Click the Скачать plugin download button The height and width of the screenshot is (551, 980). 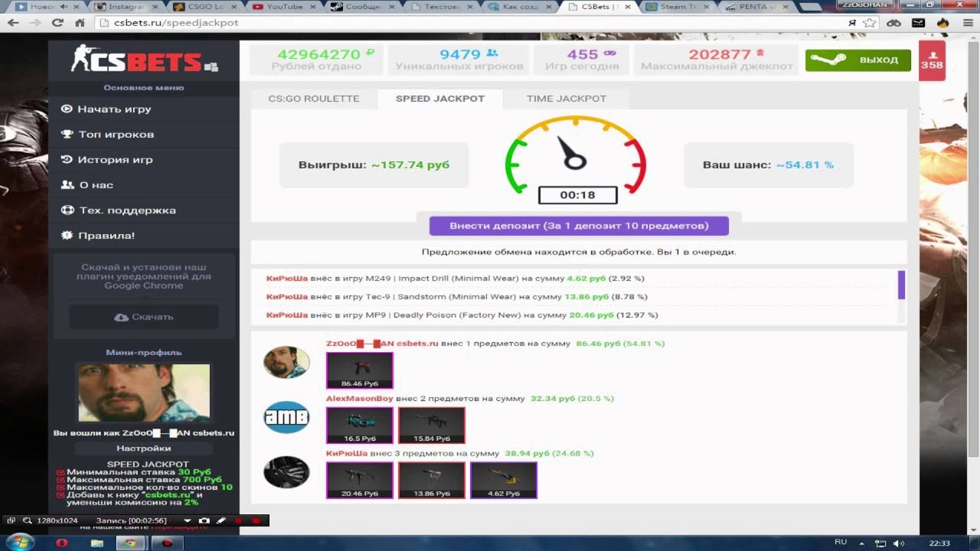(144, 317)
